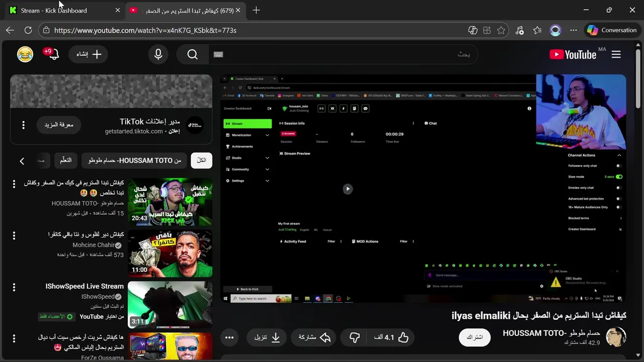Close the YouTube browser tab

click(x=238, y=10)
